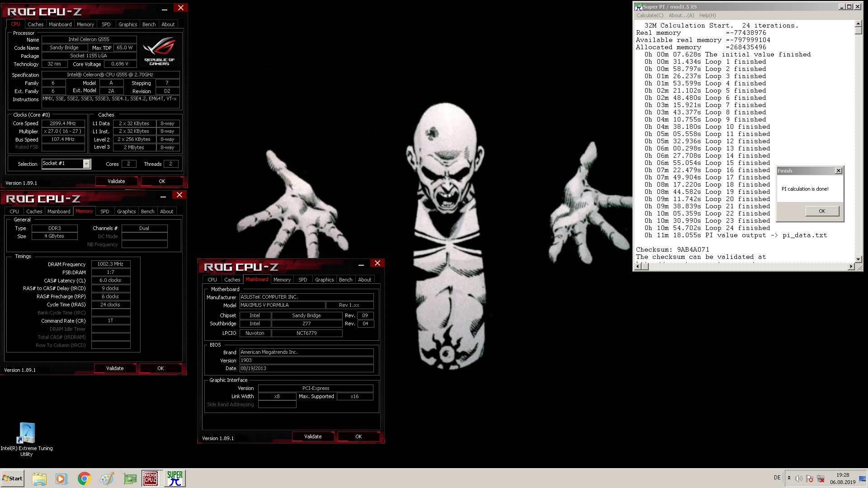Open CPU tab in the Mainboard CPU-Z window
This screenshot has height=488, width=868.
point(212,280)
